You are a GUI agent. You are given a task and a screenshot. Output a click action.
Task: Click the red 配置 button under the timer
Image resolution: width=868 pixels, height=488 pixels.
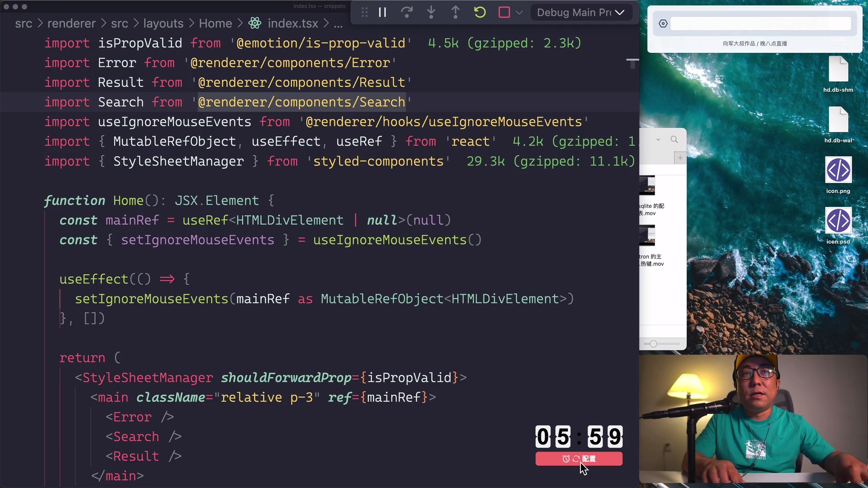579,459
